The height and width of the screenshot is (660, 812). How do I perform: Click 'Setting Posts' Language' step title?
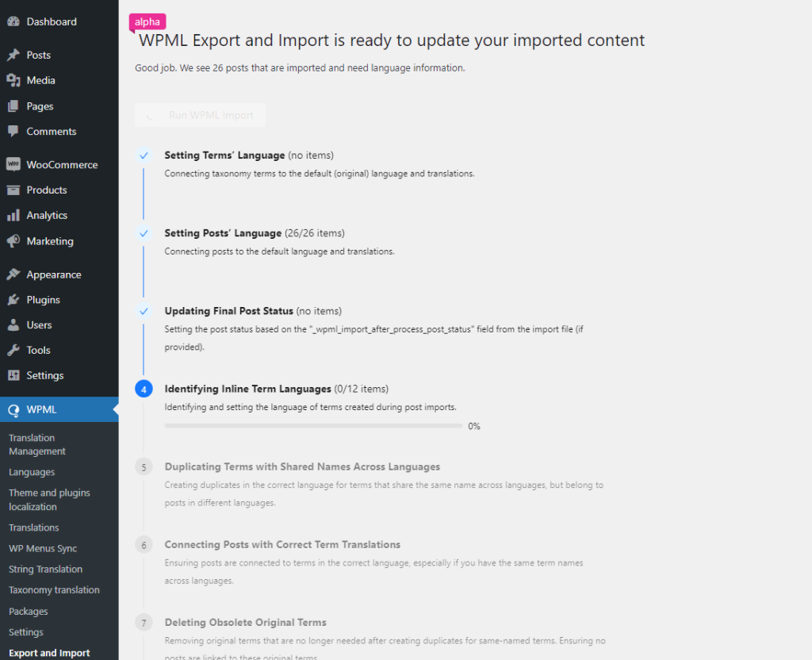tap(223, 233)
